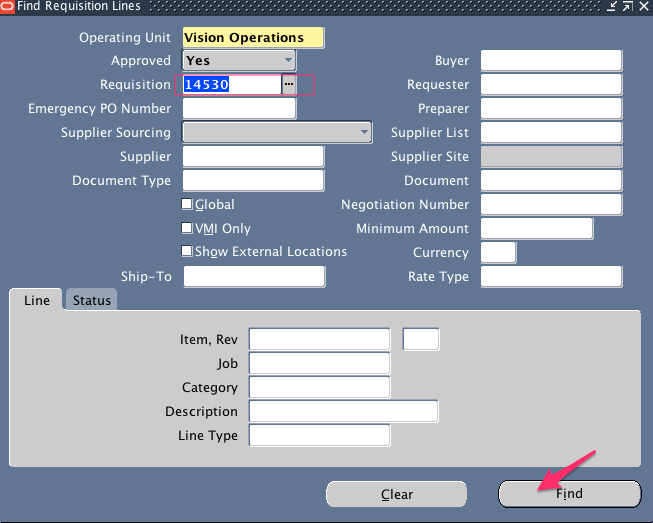This screenshot has height=523, width=653.
Task: Click the item Rev field
Action: 421,339
